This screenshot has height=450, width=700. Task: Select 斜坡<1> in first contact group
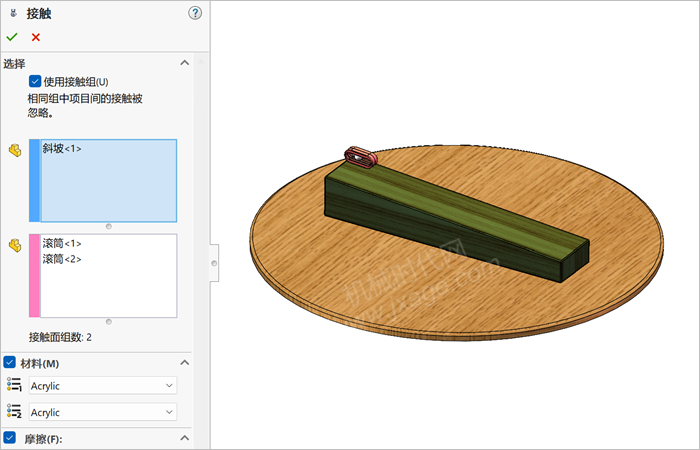click(x=62, y=148)
